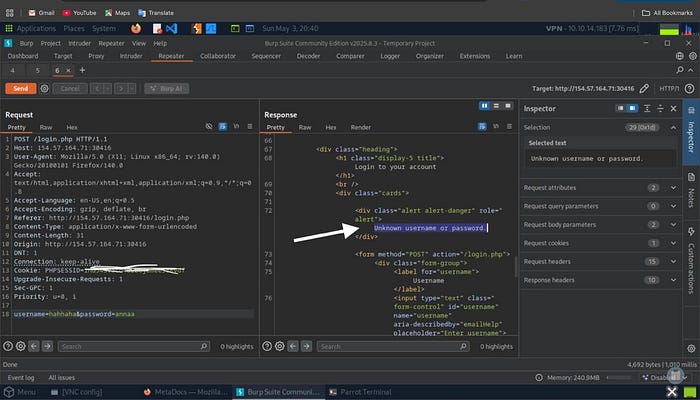The height and width of the screenshot is (400, 700).
Task: Expand Request query parameters section
Action: tap(673, 206)
